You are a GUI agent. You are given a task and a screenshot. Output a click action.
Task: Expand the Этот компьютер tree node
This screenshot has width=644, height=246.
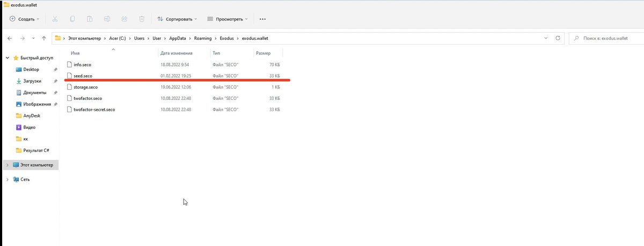pyautogui.click(x=8, y=165)
